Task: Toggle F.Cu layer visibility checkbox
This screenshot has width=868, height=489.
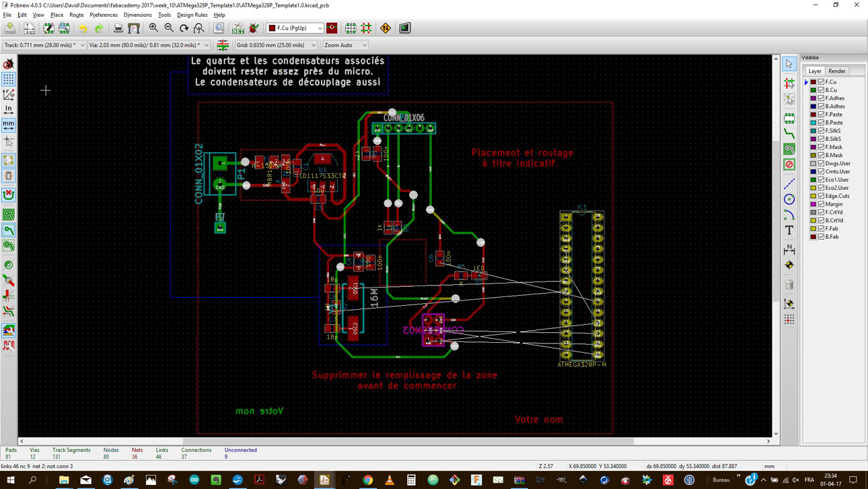Action: [x=822, y=81]
